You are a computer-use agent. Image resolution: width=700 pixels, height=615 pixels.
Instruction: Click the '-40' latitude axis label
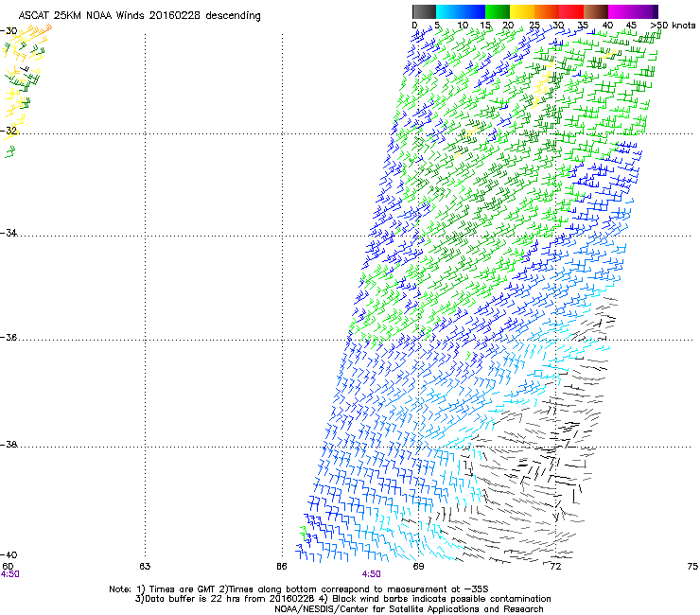coord(9,554)
